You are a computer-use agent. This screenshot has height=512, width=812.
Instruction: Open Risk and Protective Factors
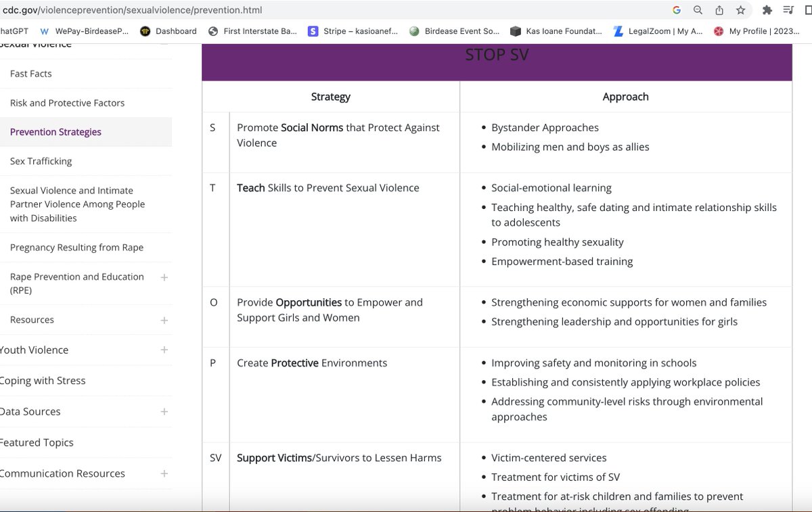[67, 103]
